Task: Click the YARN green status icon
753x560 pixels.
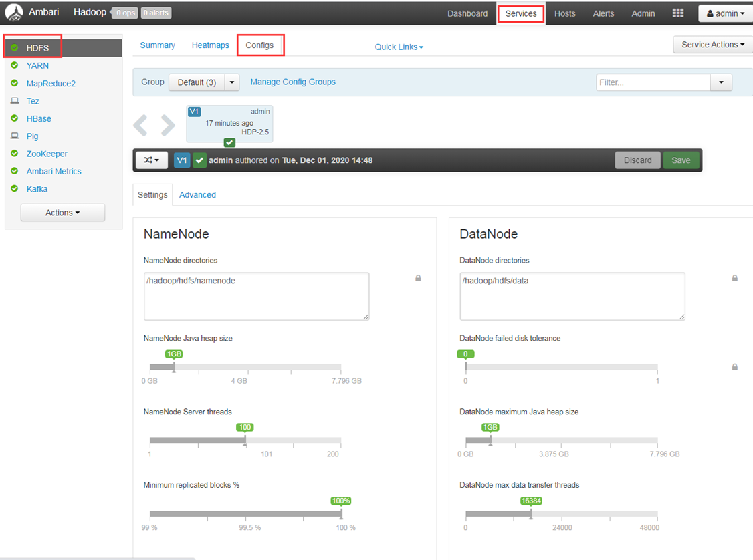Action: coord(15,65)
